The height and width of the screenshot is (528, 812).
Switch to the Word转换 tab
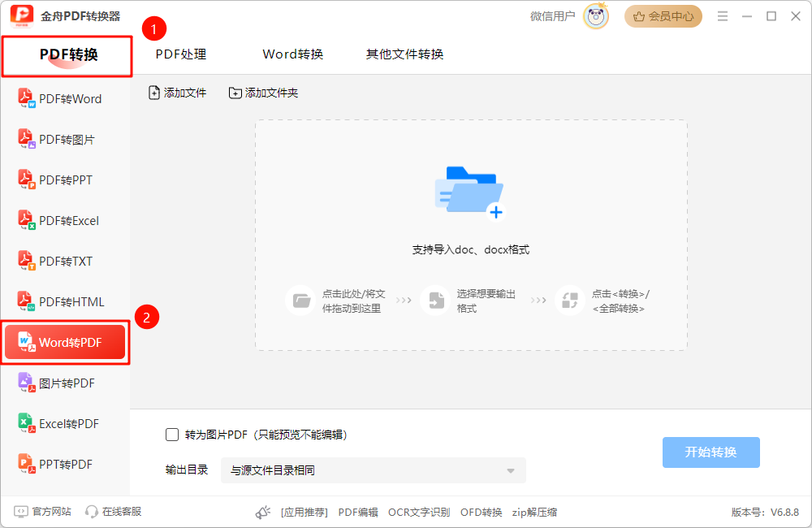(x=293, y=54)
